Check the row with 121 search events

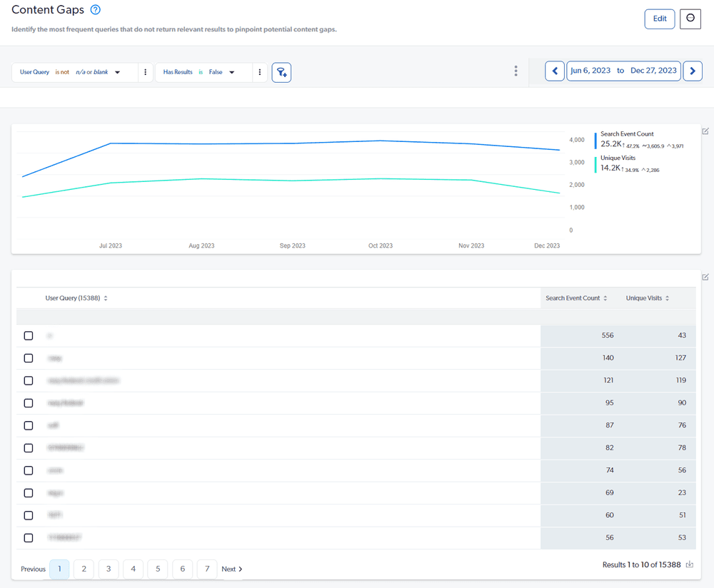click(x=29, y=380)
